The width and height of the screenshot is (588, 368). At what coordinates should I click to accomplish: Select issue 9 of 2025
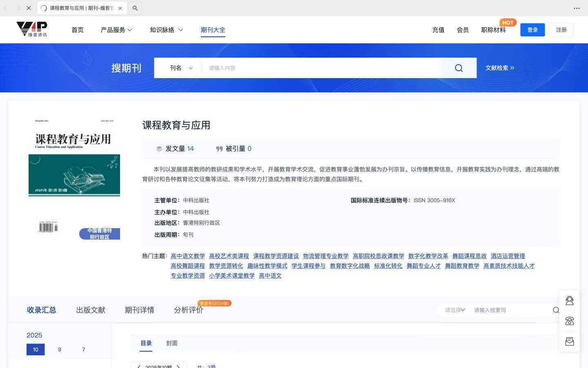click(x=60, y=350)
